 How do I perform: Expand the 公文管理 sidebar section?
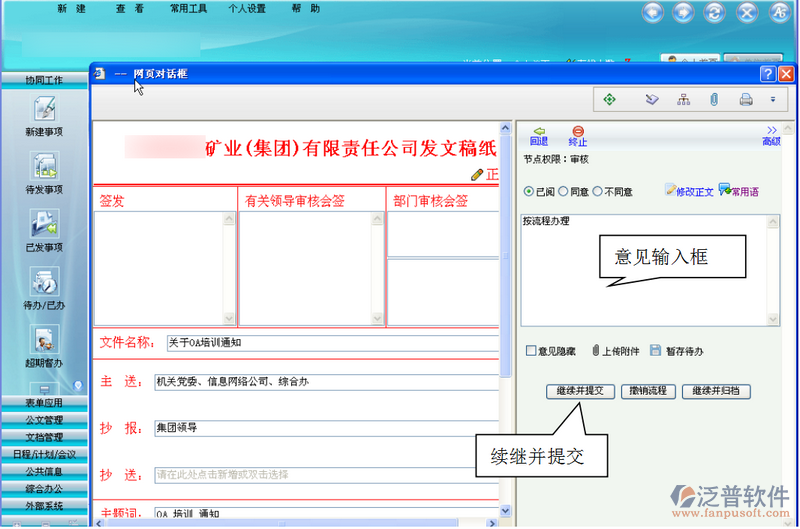tap(44, 420)
